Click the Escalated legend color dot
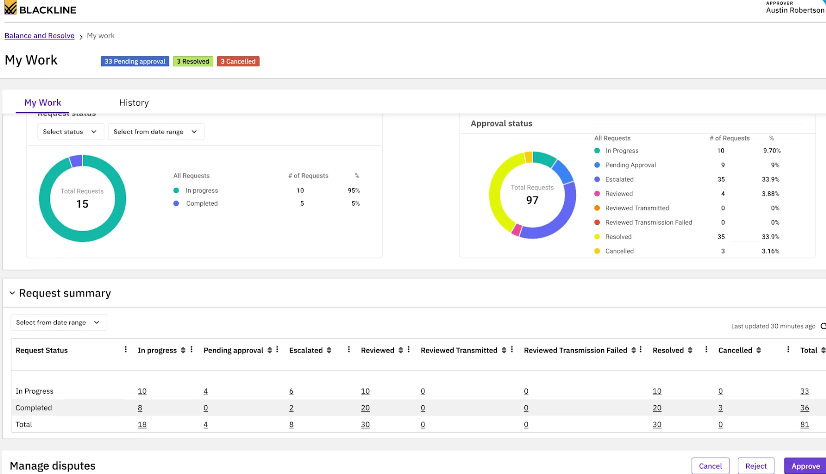Image resolution: width=826 pixels, height=474 pixels. click(597, 179)
